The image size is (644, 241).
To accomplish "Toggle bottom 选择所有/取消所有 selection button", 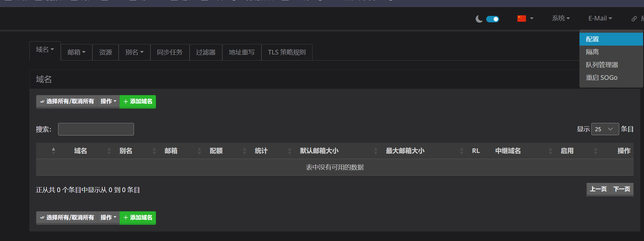I will coord(67,218).
